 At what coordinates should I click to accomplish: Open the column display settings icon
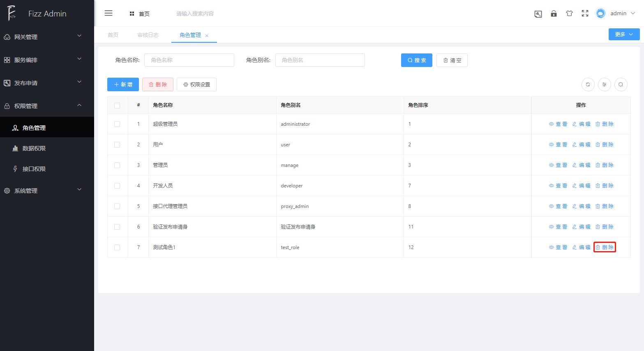coord(604,85)
